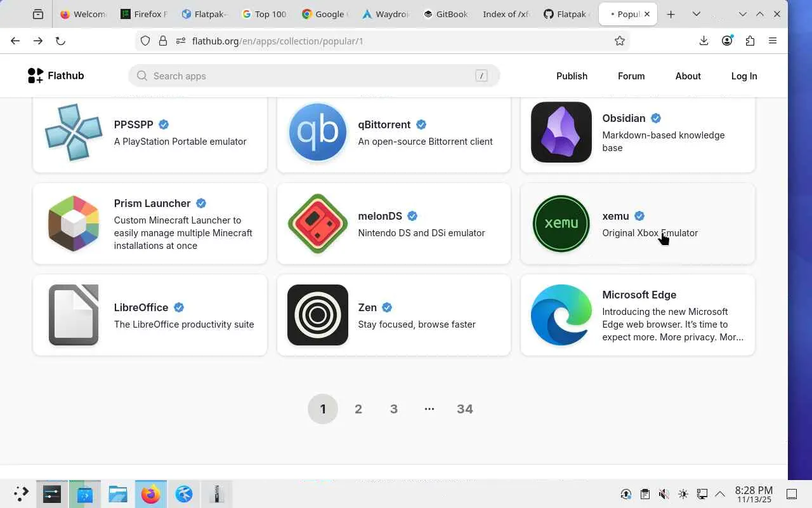Click the site security padlock icon
812x508 pixels.
click(x=163, y=41)
